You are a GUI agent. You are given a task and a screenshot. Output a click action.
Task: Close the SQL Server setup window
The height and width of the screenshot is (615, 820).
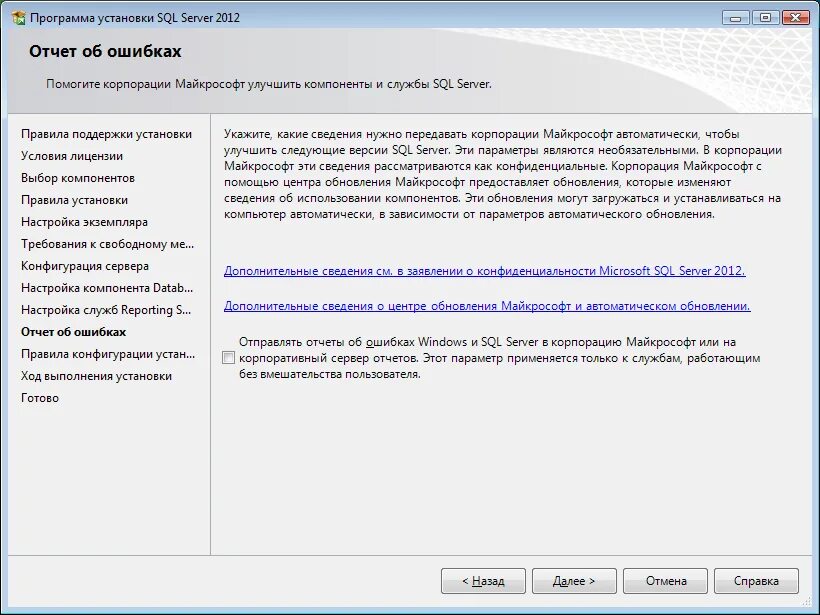tap(795, 18)
